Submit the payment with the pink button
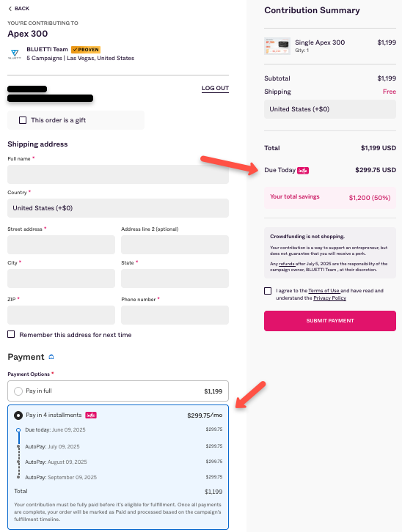The width and height of the screenshot is (402, 532). click(330, 321)
